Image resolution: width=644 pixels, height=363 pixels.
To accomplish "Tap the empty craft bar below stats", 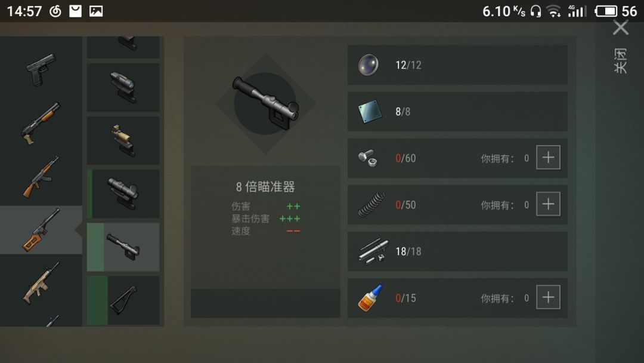I will pyautogui.click(x=265, y=303).
